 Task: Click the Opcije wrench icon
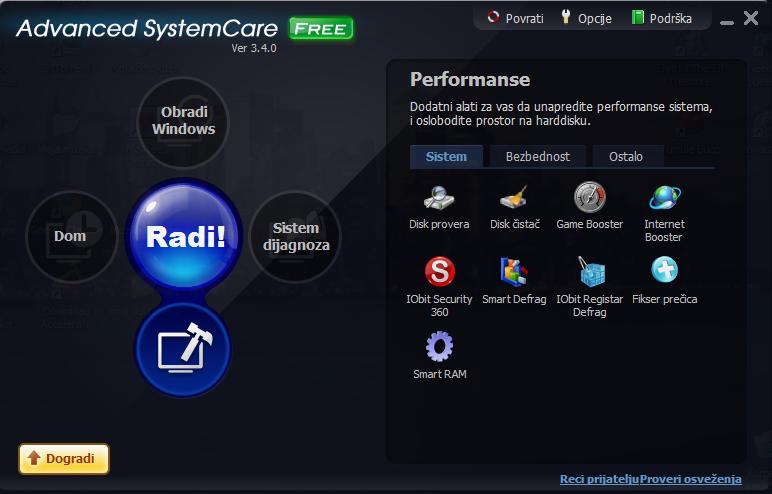click(566, 17)
